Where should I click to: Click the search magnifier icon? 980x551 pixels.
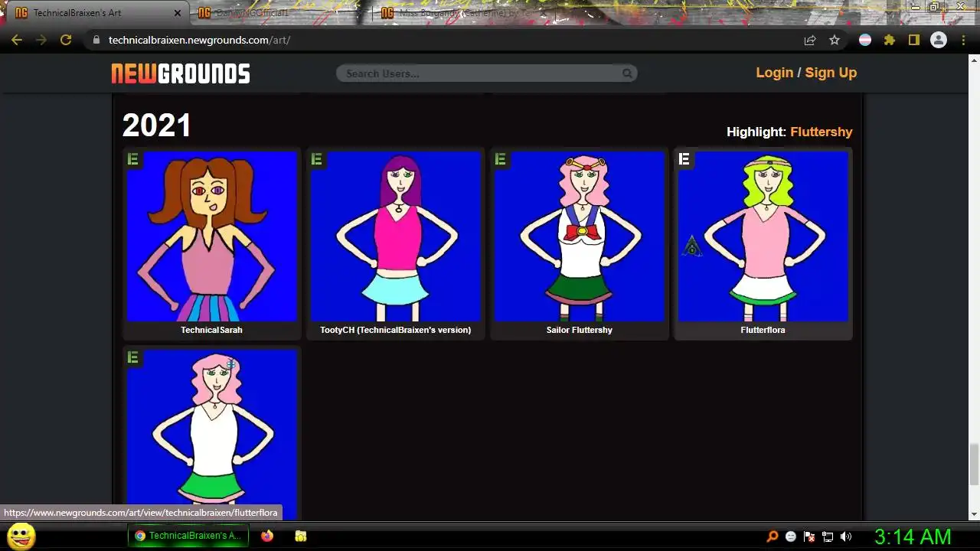[627, 73]
